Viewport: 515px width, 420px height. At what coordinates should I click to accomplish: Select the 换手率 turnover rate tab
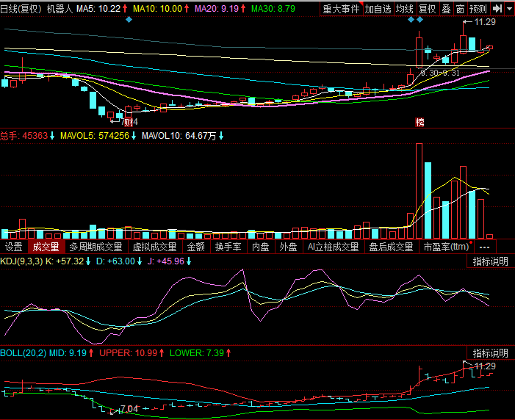(228, 247)
